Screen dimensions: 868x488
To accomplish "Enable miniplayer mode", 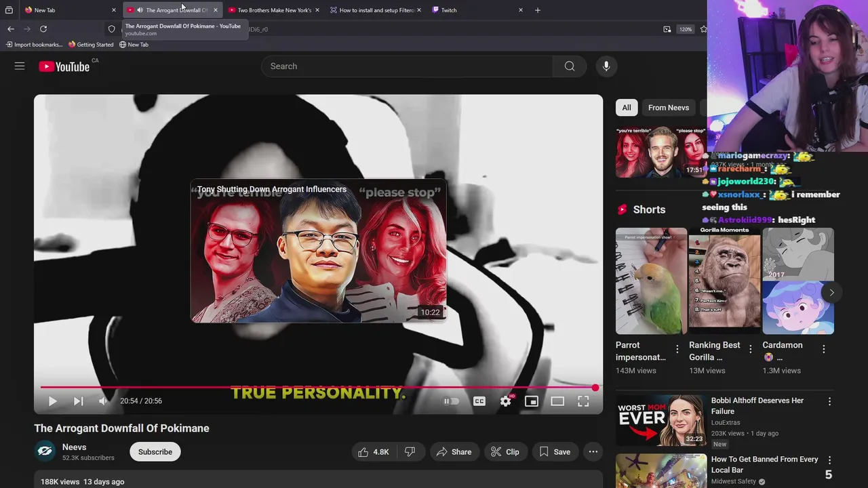I will point(532,401).
